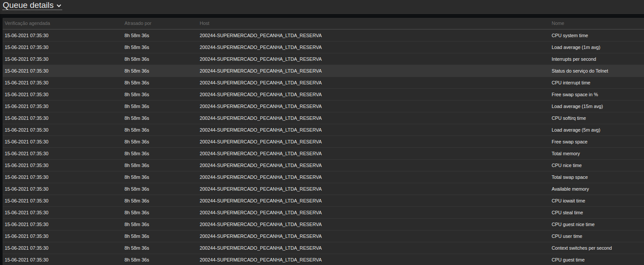Open the Queue details dropdown
644x265 pixels.
(32, 6)
